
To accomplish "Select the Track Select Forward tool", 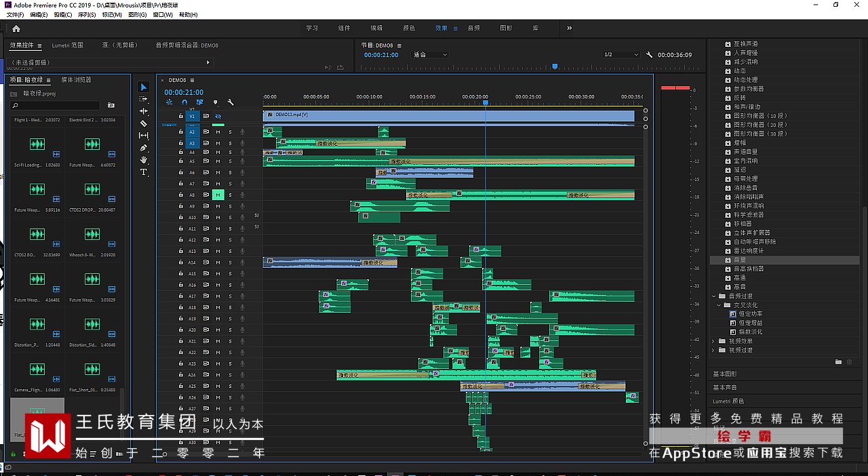I will pyautogui.click(x=144, y=99).
